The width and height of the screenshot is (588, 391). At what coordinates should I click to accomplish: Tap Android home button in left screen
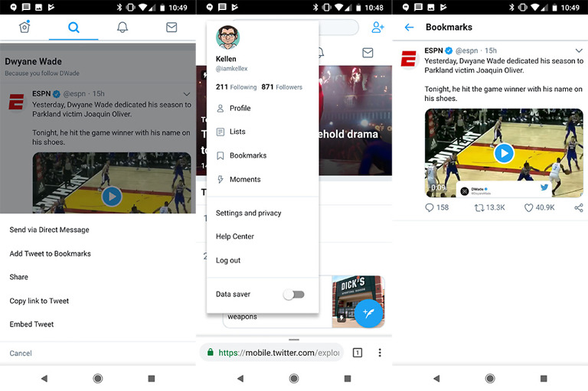point(98,378)
